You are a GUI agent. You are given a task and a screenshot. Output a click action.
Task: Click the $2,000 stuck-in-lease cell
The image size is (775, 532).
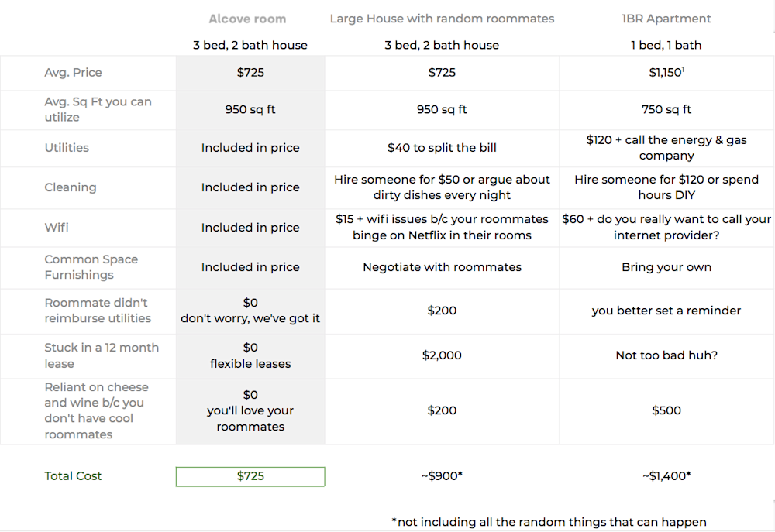[x=442, y=355]
